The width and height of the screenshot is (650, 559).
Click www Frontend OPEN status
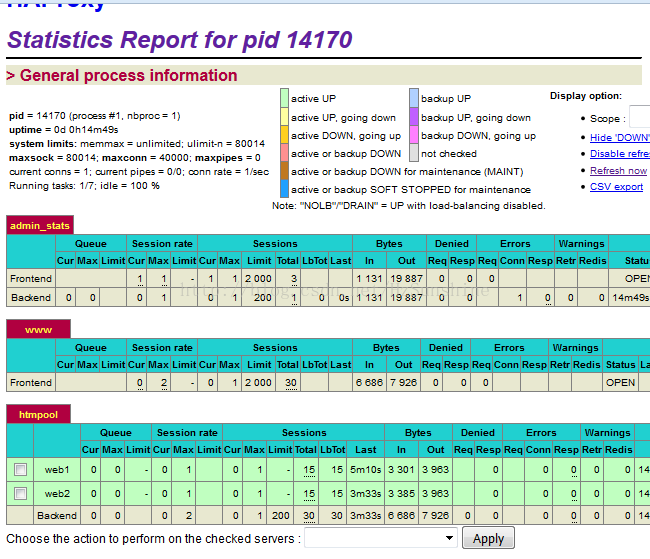click(620, 382)
